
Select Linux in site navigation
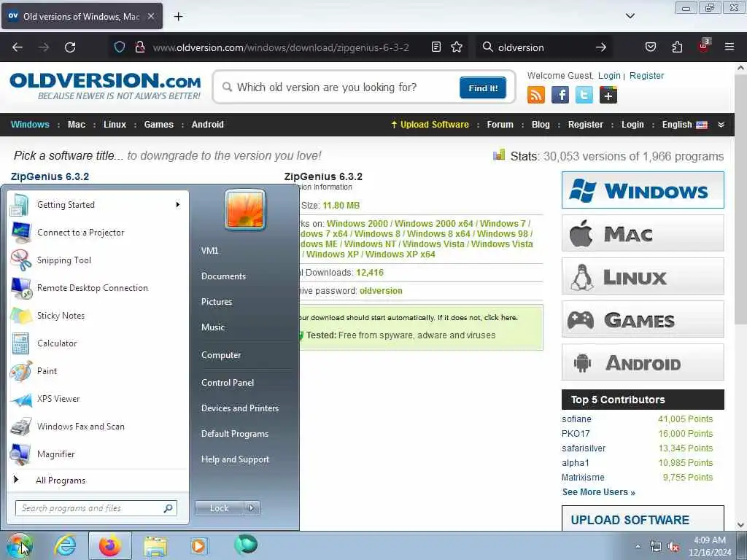pyautogui.click(x=115, y=125)
